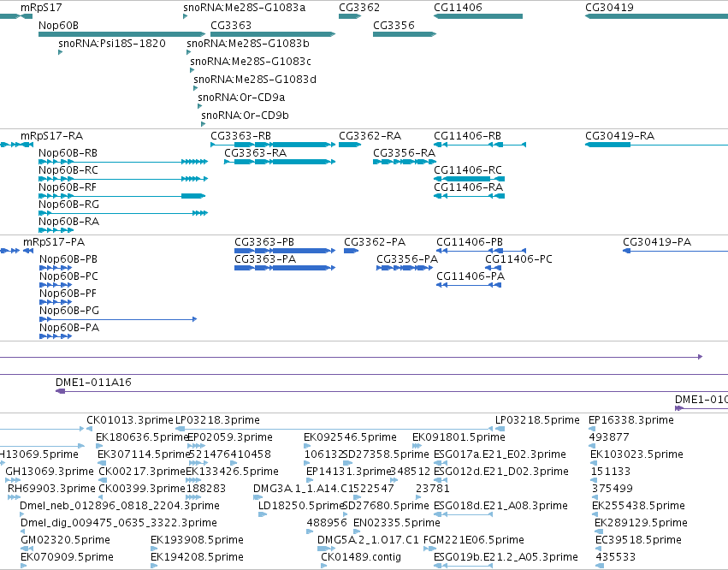Click the CG3362 gene label

pyautogui.click(x=359, y=8)
